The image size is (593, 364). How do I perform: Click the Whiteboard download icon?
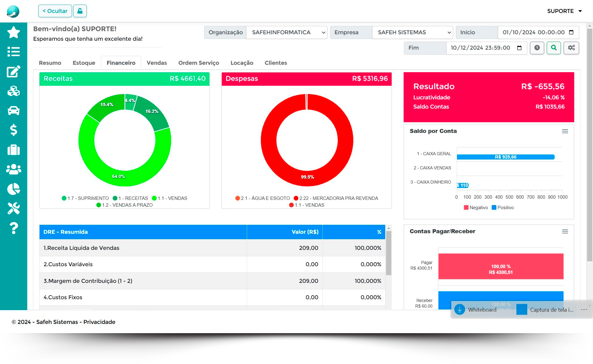[460, 309]
